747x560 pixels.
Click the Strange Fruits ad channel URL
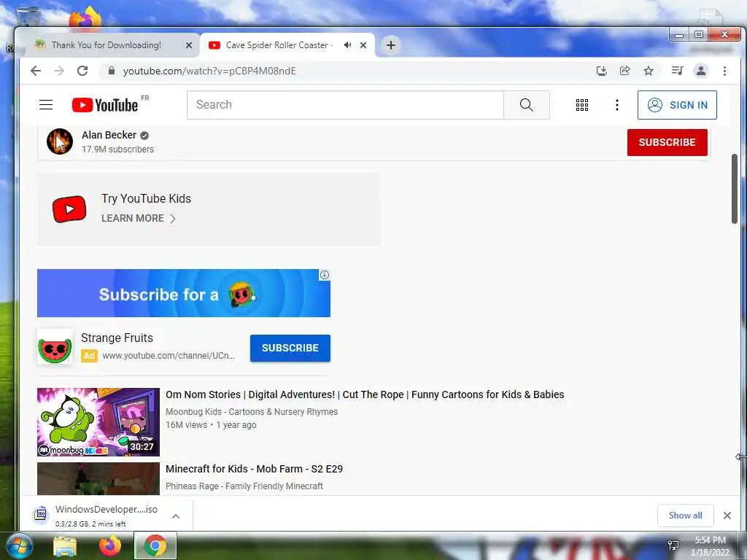point(169,356)
